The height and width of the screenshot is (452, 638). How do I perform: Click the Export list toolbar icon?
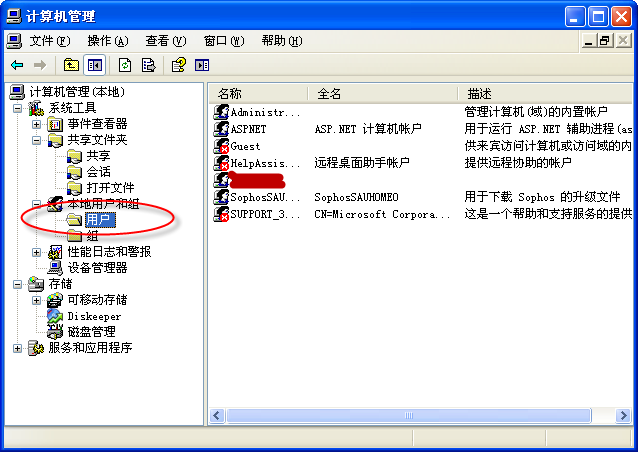pyautogui.click(x=148, y=65)
